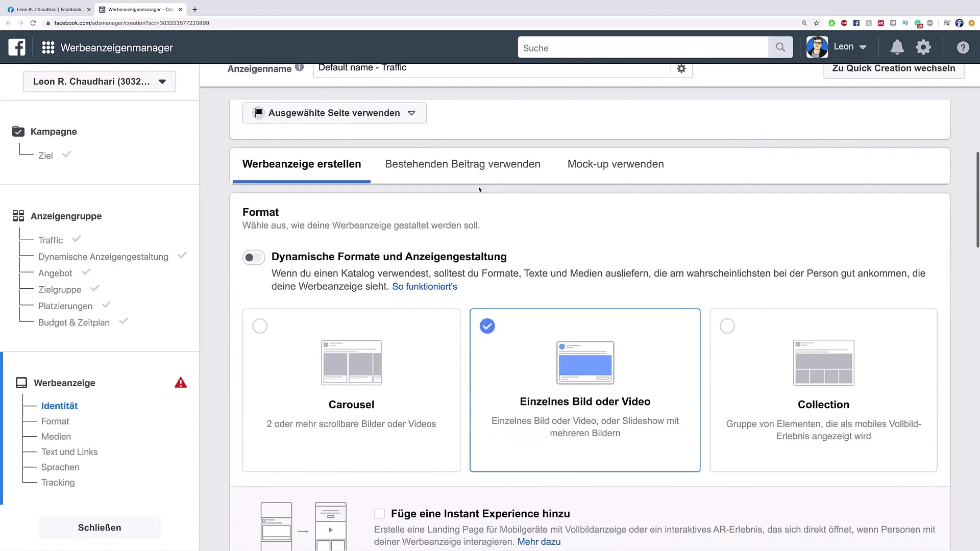Select the Carousel radio button
The height and width of the screenshot is (551, 980).
click(x=260, y=326)
